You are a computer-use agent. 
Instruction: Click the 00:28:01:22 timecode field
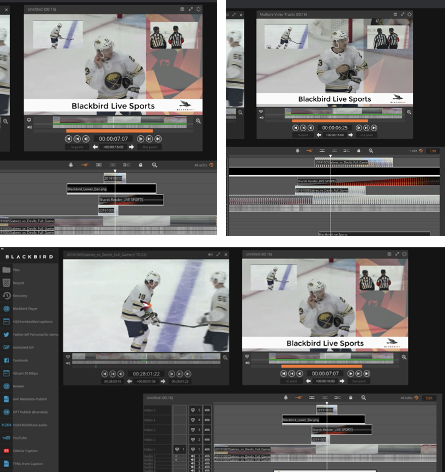click(146, 374)
